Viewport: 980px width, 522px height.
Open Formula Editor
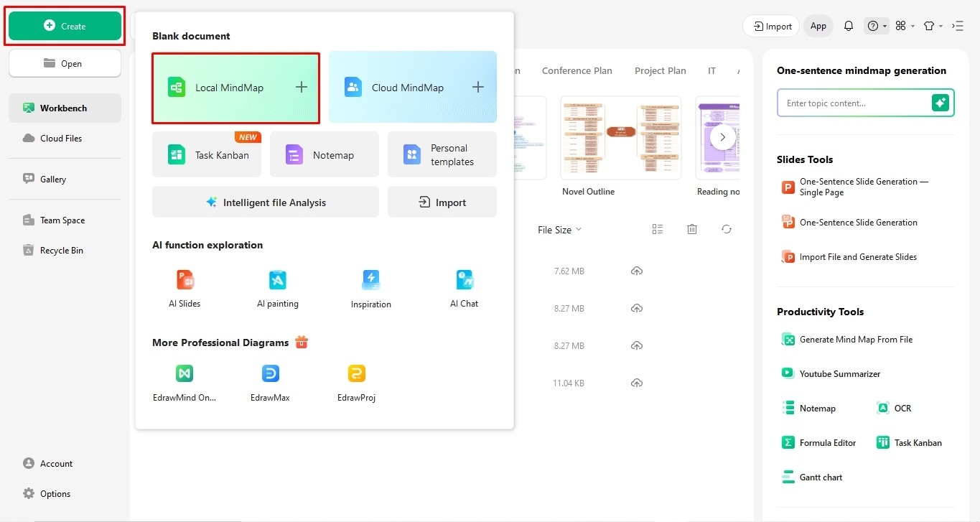(x=819, y=442)
